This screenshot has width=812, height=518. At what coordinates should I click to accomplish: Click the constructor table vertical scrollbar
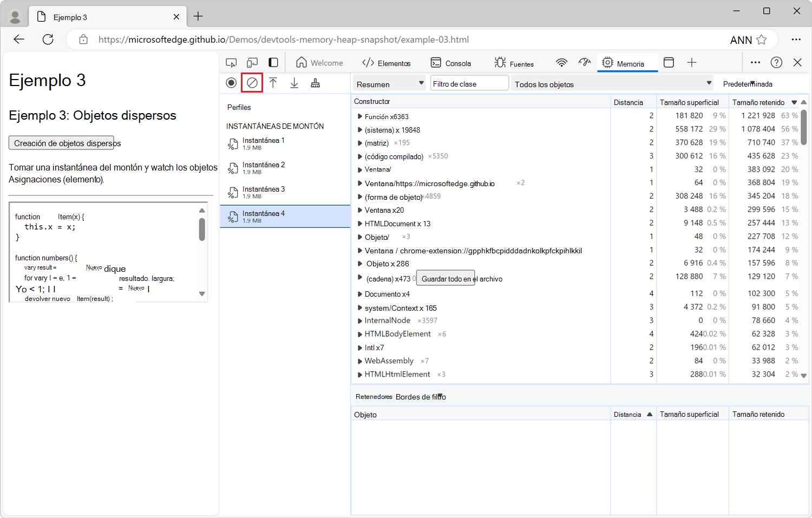pyautogui.click(x=804, y=128)
